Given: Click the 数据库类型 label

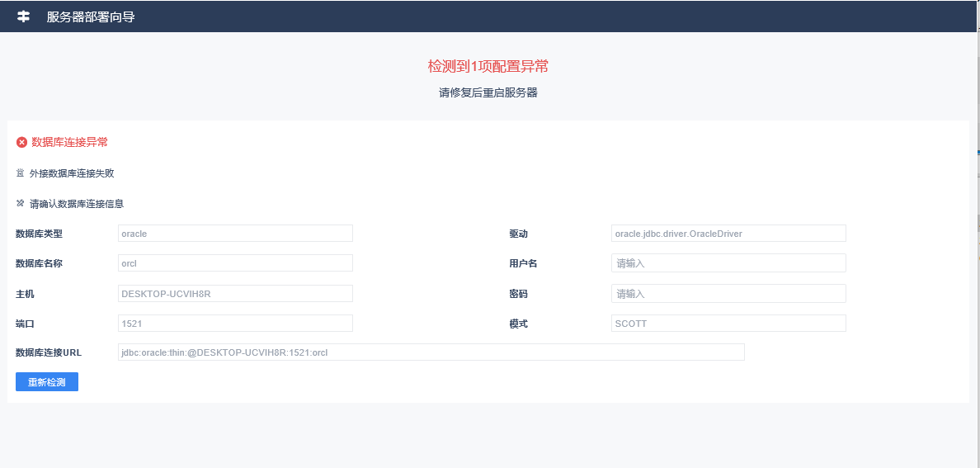Looking at the screenshot, I should pyautogui.click(x=39, y=234).
